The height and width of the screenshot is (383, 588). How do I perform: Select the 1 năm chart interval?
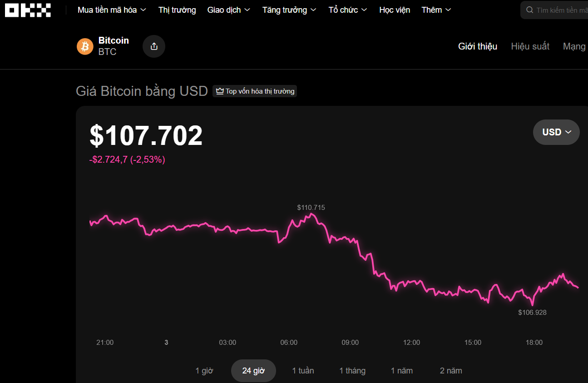402,370
